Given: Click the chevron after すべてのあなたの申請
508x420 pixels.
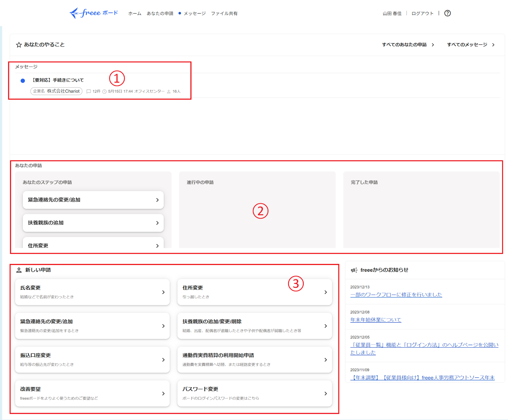Looking at the screenshot, I should tap(433, 45).
